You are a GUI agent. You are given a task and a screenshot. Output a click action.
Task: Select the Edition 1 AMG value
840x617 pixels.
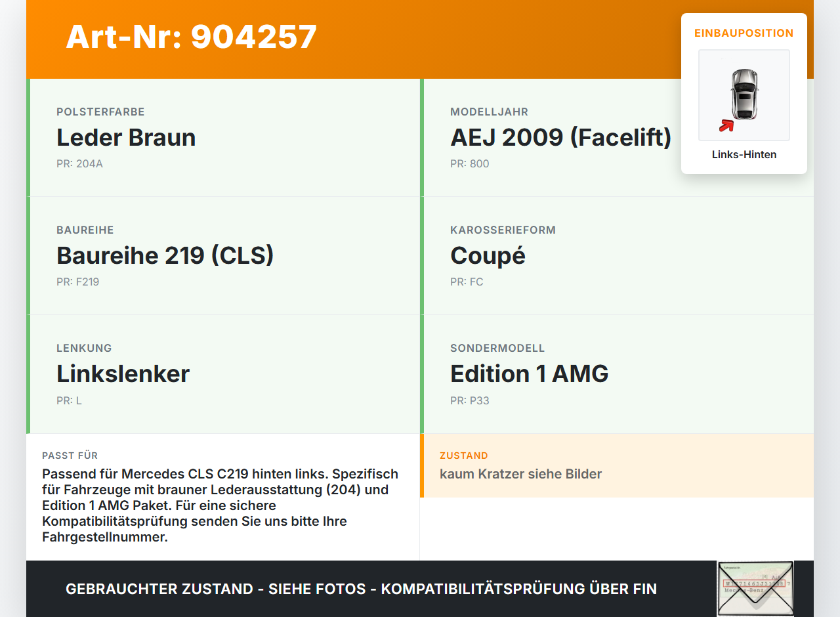pyautogui.click(x=530, y=374)
